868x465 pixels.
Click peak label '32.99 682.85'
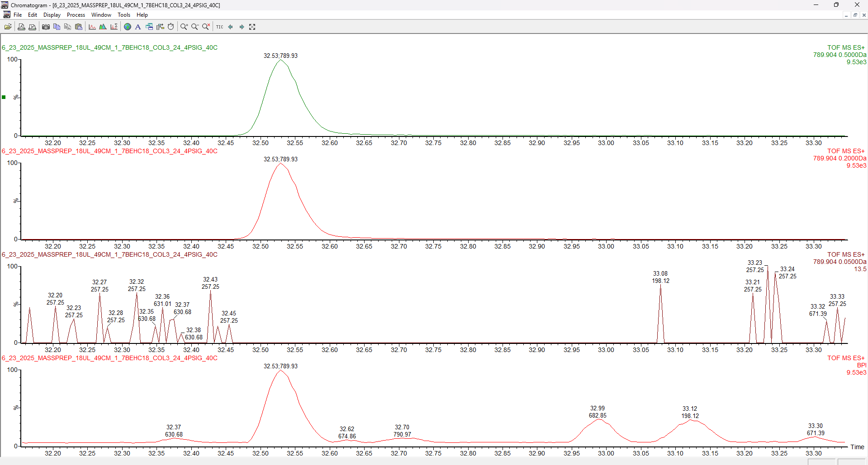598,412
